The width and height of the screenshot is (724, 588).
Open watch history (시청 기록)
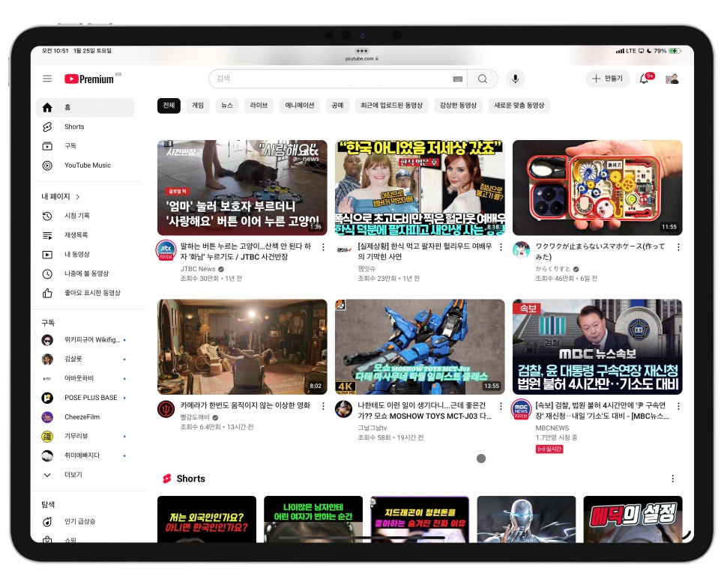click(x=85, y=216)
